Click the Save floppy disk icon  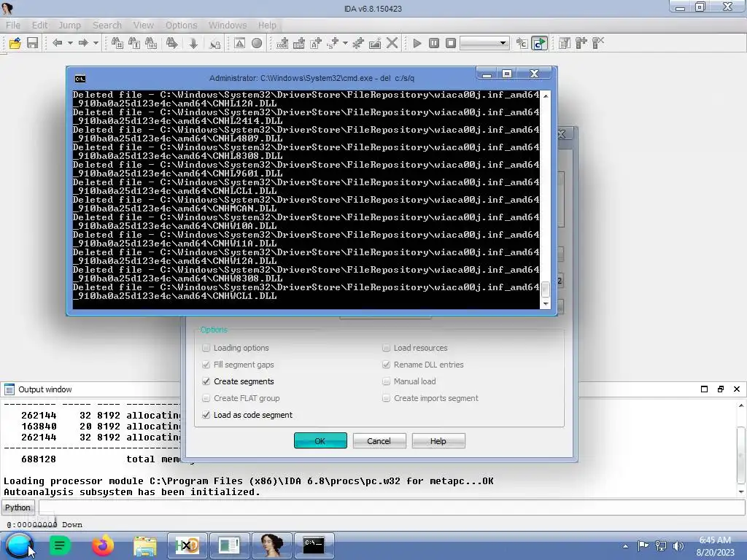(x=32, y=43)
